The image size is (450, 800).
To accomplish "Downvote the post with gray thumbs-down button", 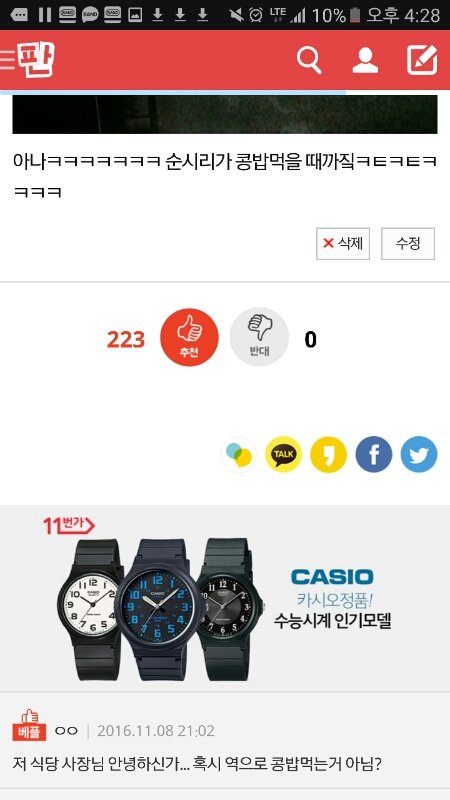I will (259, 337).
